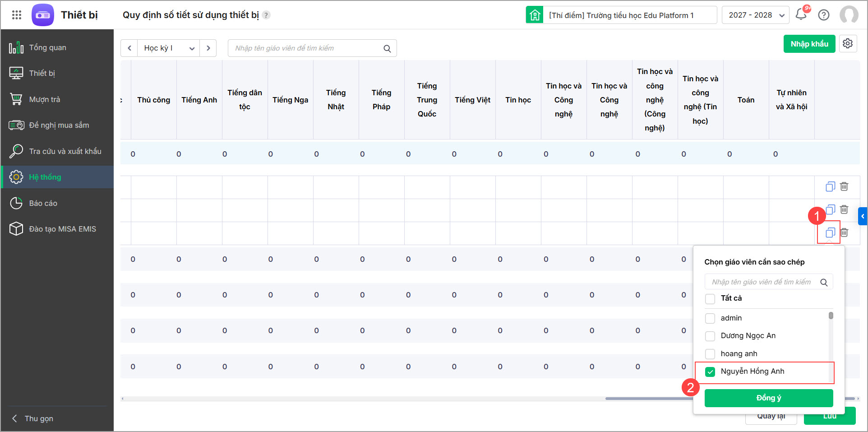Go to 'Báo cáo' sidebar menu
Viewport: 868px width, 432px height.
pos(43,203)
